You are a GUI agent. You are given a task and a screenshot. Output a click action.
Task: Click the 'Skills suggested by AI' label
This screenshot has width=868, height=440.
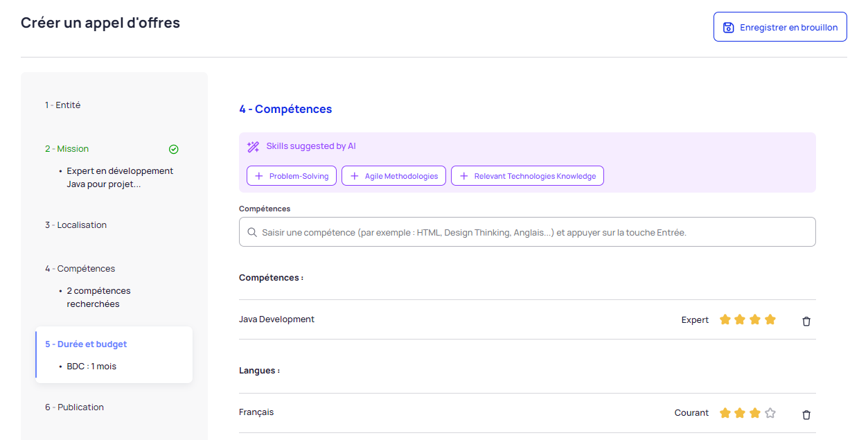point(311,146)
